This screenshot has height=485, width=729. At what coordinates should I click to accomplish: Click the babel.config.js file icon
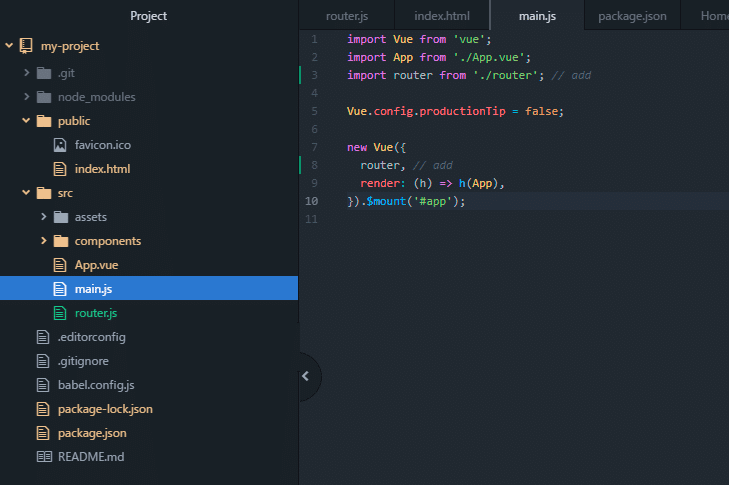pyautogui.click(x=43, y=385)
